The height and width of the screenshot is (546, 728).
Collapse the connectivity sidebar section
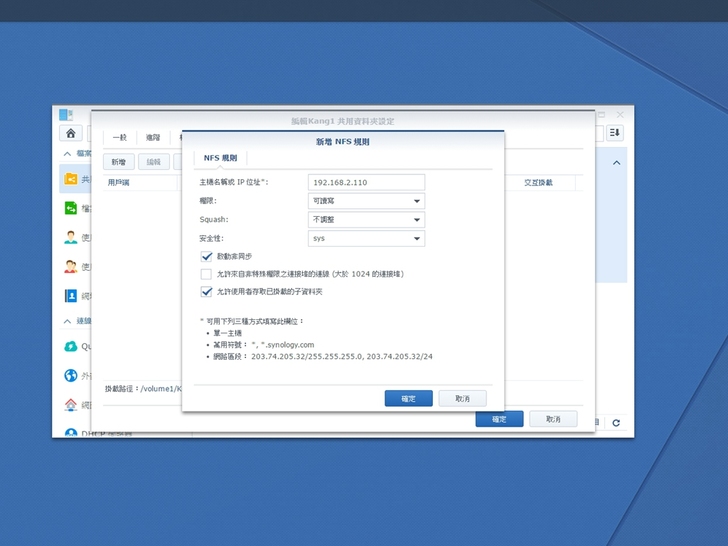click(x=67, y=321)
